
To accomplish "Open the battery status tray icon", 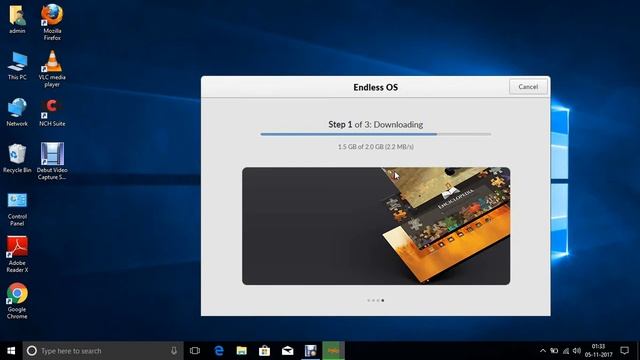I will point(554,351).
